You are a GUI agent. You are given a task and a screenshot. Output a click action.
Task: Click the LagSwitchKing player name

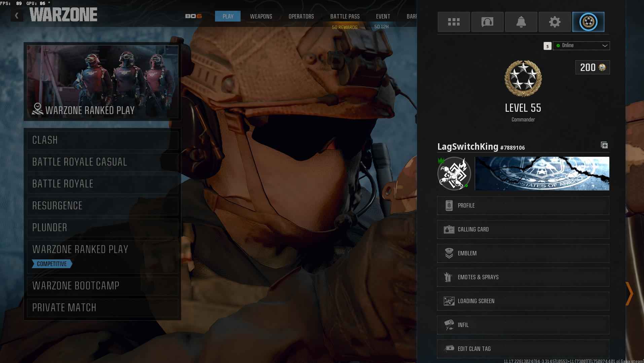tap(468, 147)
